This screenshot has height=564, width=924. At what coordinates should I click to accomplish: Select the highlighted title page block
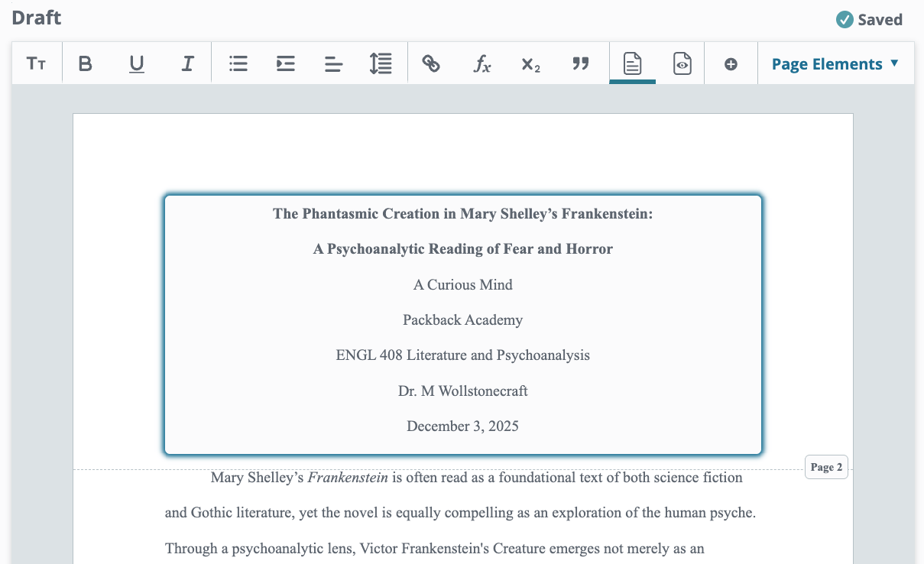coord(462,324)
